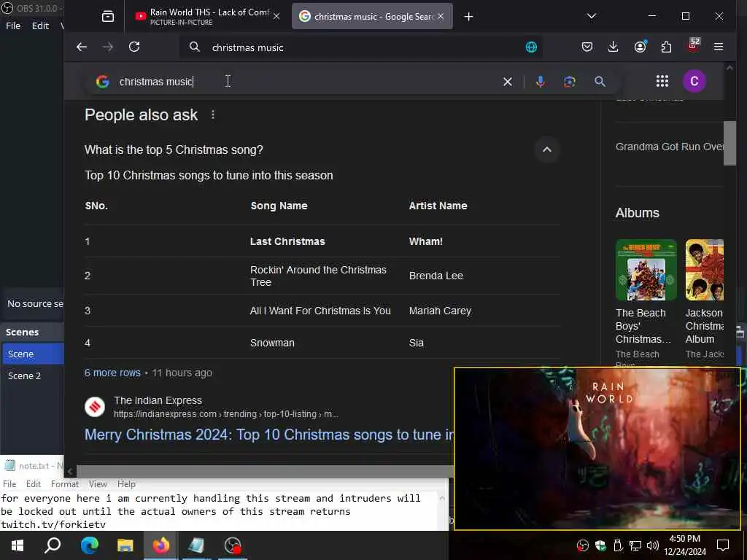The width and height of the screenshot is (747, 560).
Task: Expand the 6 more rows link
Action: [112, 373]
